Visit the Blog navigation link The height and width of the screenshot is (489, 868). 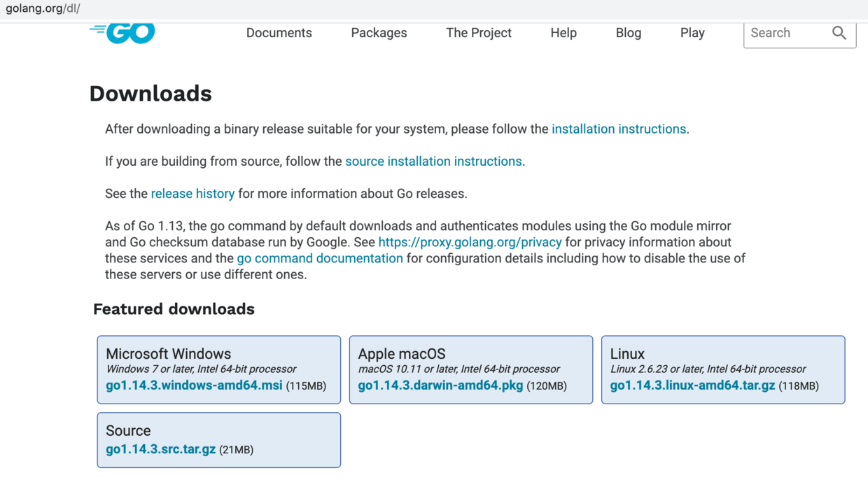point(628,33)
